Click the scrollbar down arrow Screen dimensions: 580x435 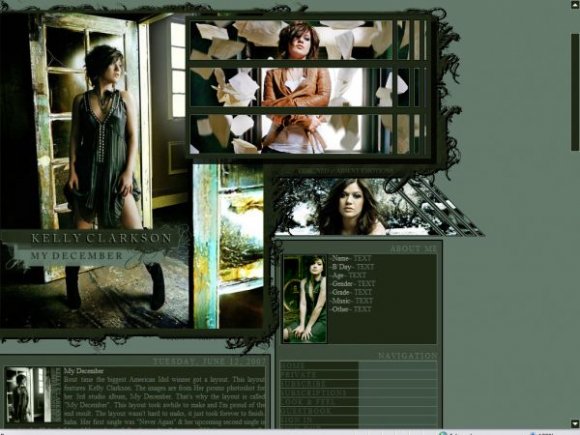[575, 423]
